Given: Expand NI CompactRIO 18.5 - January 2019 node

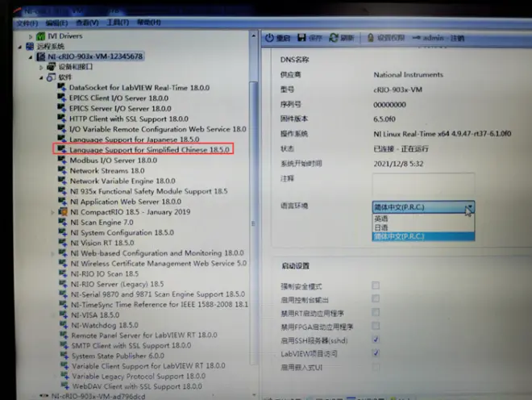Looking at the screenshot, I should [x=52, y=212].
